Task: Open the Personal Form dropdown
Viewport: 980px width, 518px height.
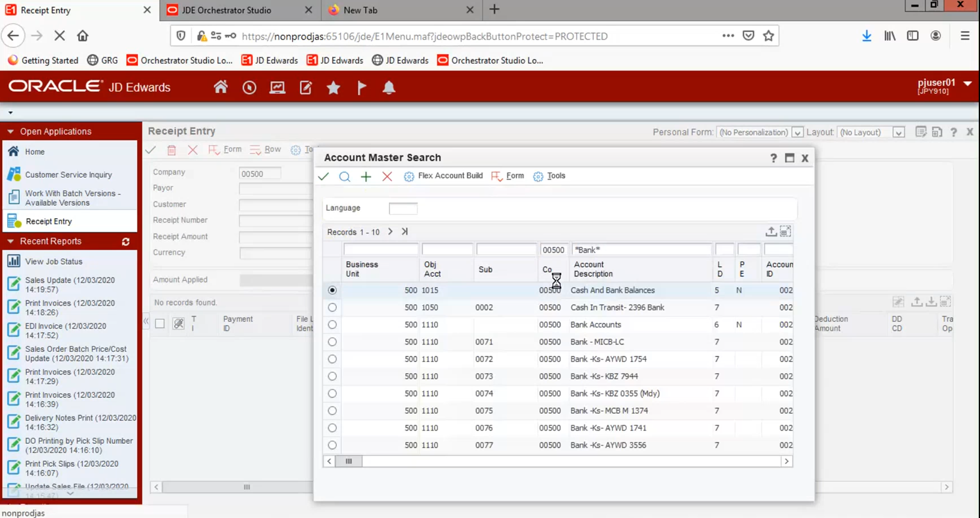Action: tap(798, 132)
